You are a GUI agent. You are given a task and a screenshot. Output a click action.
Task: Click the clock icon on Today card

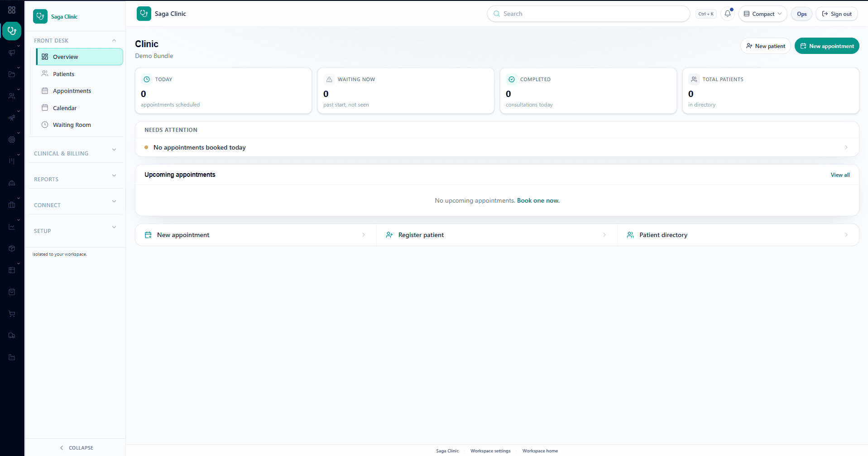[147, 79]
